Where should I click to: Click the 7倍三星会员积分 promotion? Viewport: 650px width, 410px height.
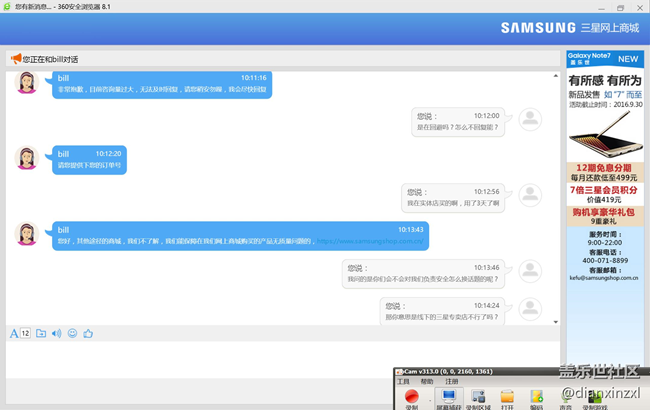pos(604,194)
